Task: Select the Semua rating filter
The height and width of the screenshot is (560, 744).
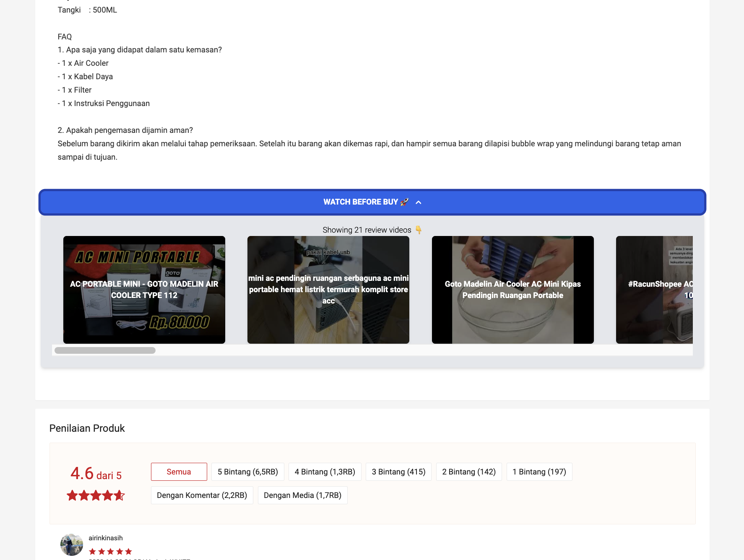Action: 179,472
